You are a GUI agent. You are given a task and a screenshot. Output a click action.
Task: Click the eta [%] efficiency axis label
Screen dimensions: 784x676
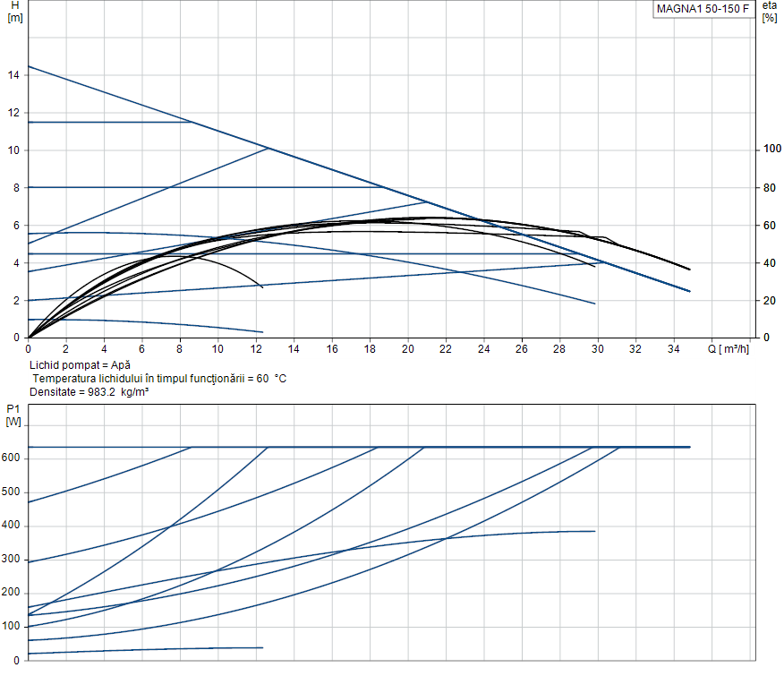click(x=769, y=12)
